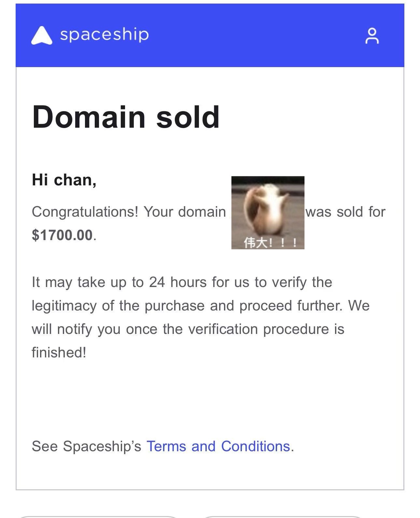Click the bottom-right rounded button outline
Image resolution: width=420 pixels, height=518 pixels.
283,517
